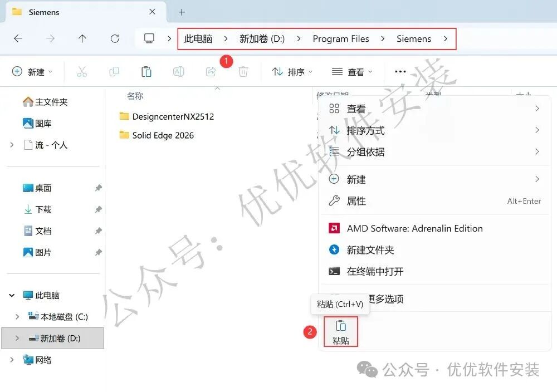Go back with the back arrow

18,38
